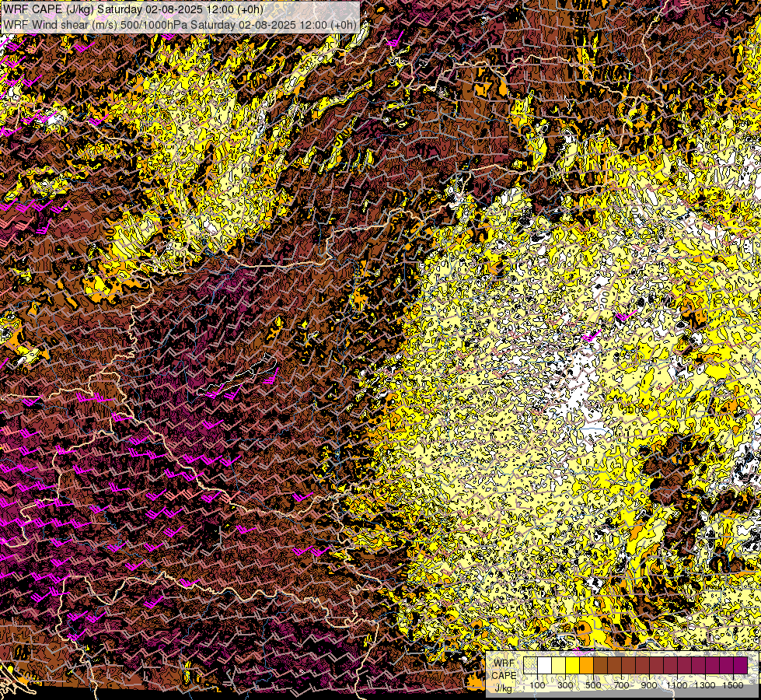Pick the first brown swatch right after 500
Viewport: 761px width, 700px height.
pos(600,665)
